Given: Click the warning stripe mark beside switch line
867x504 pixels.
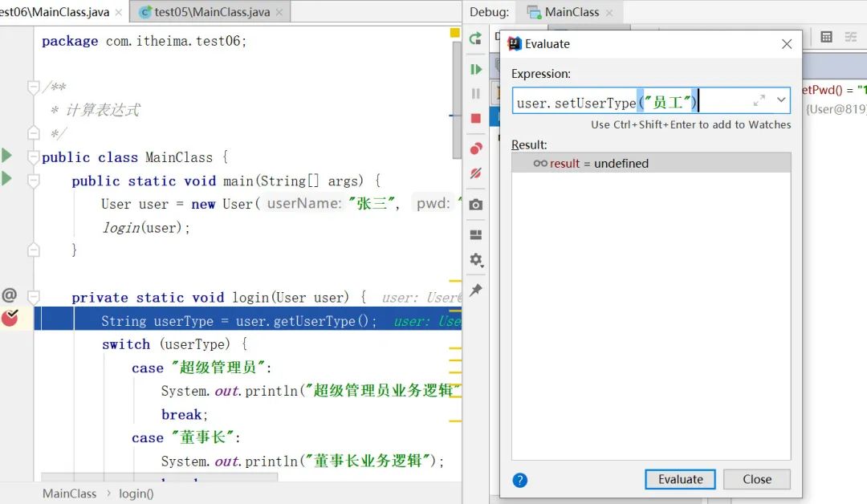Looking at the screenshot, I should (x=455, y=349).
